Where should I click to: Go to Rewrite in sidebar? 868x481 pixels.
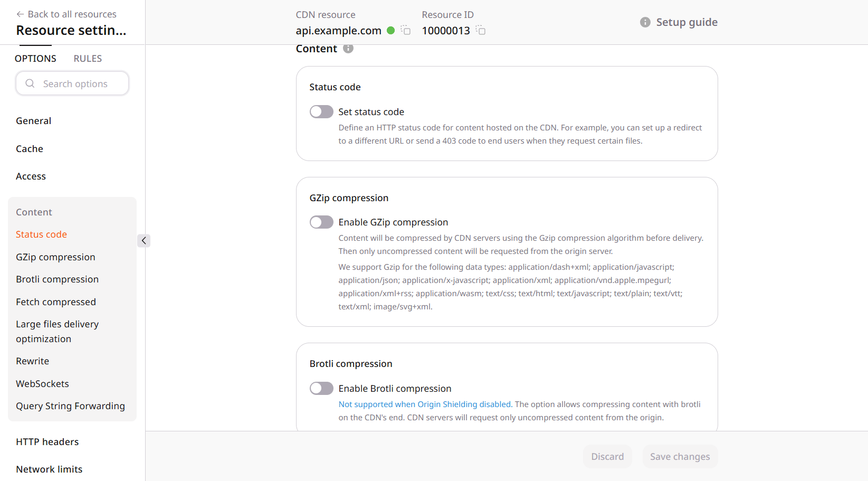point(32,361)
